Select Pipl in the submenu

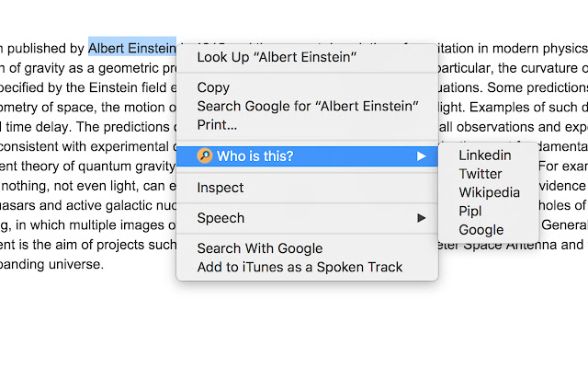pyautogui.click(x=470, y=211)
